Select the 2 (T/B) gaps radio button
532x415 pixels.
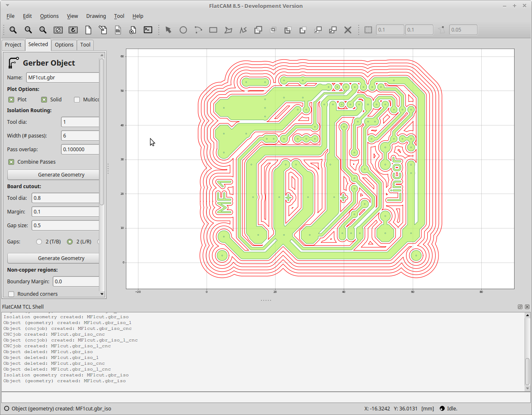click(39, 242)
